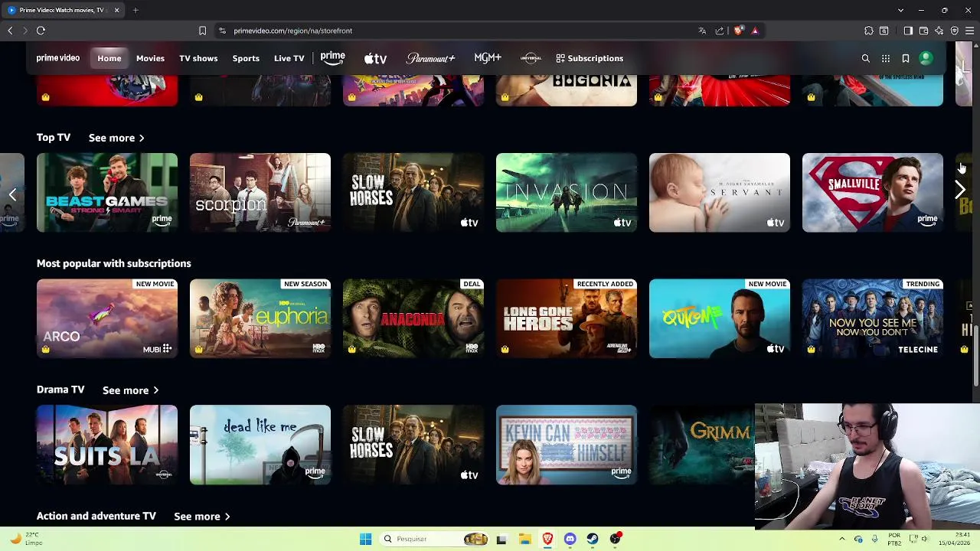This screenshot has height=551, width=980.
Task: Go back to the previous page
Action: click(x=10, y=31)
